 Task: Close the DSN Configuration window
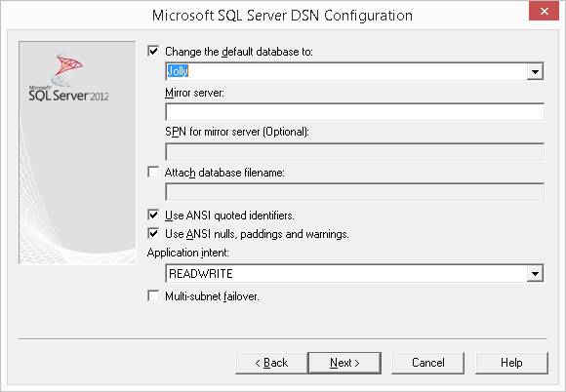[x=545, y=11]
